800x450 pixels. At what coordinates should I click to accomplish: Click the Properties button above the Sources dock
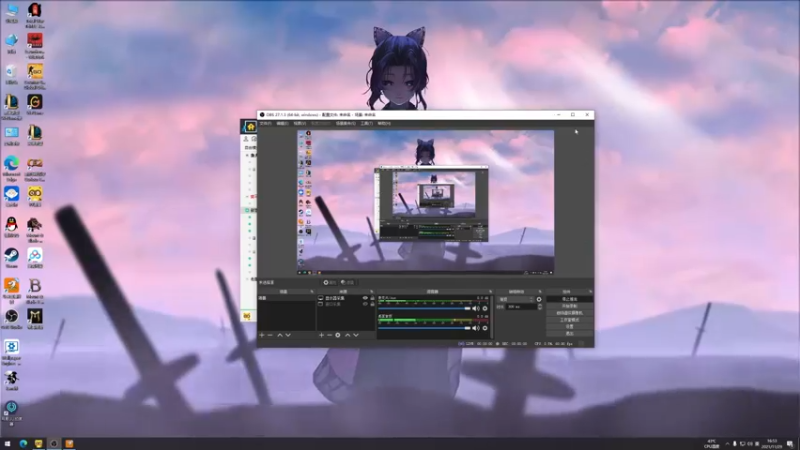pos(330,282)
